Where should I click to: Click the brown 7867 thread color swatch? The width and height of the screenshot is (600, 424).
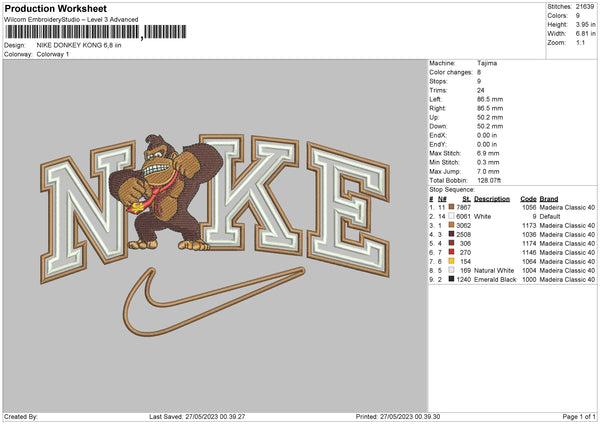pyautogui.click(x=452, y=207)
